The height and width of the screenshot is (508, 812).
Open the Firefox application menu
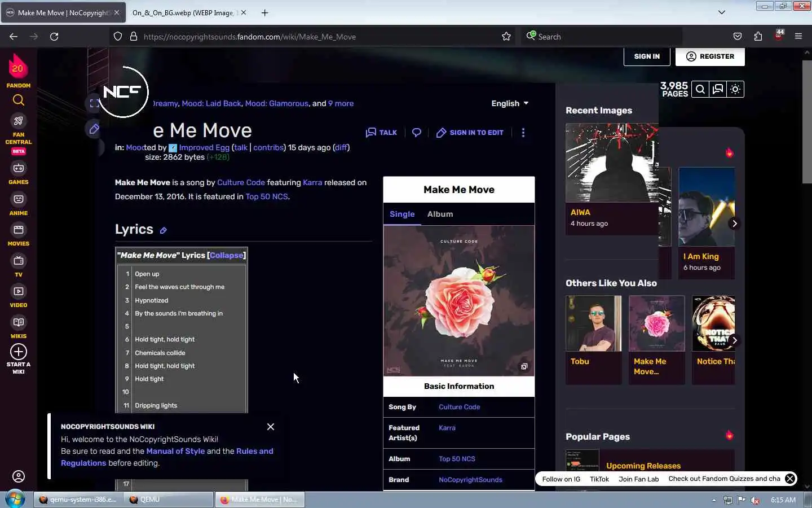tap(798, 37)
